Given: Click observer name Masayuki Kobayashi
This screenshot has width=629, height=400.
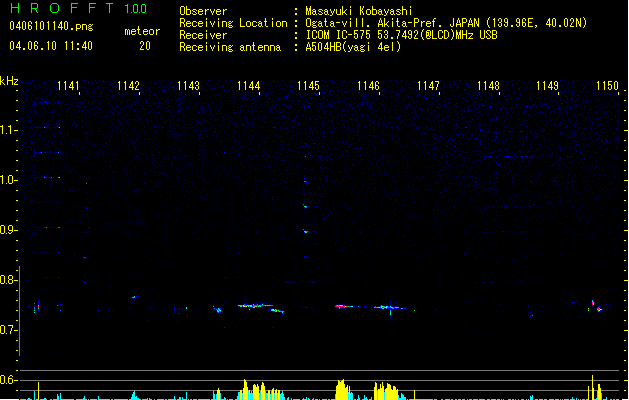Looking at the screenshot, I should tap(359, 11).
